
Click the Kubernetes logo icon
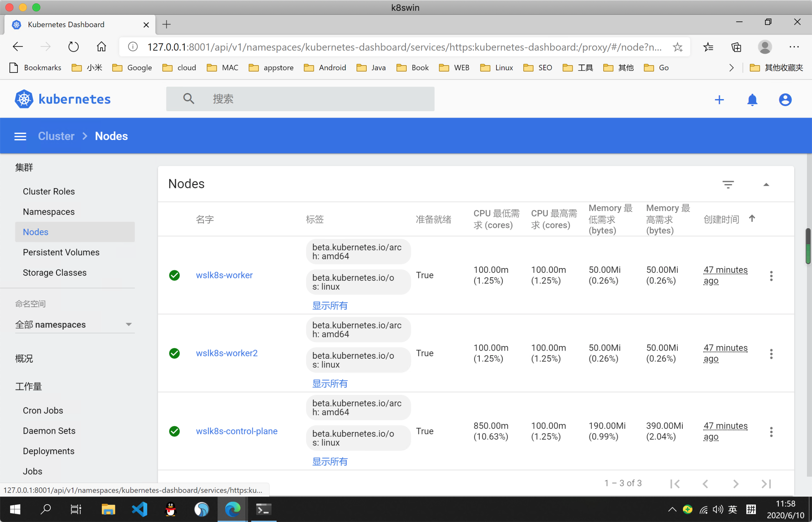(x=24, y=99)
